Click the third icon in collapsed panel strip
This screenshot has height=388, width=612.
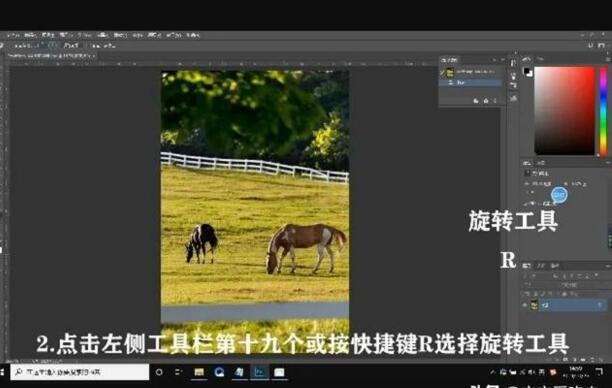[514, 85]
